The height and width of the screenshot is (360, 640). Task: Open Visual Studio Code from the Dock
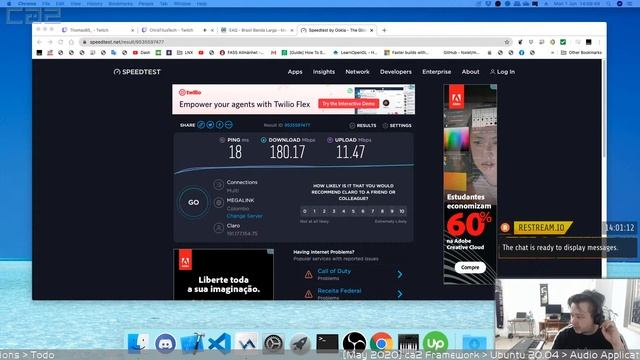(219, 343)
